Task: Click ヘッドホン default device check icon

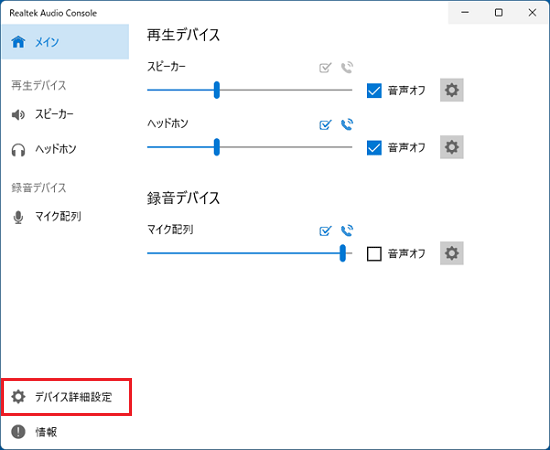Action: [325, 125]
